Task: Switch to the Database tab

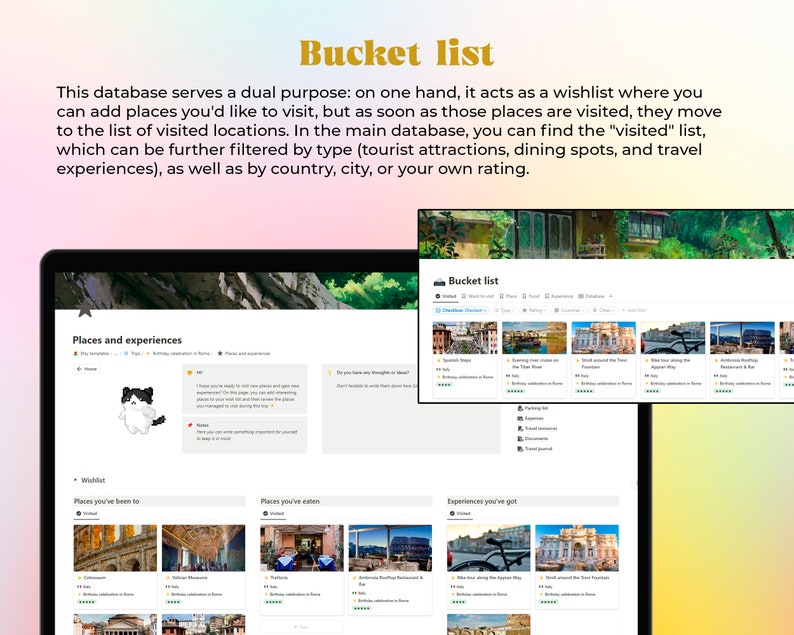Action: click(x=591, y=296)
